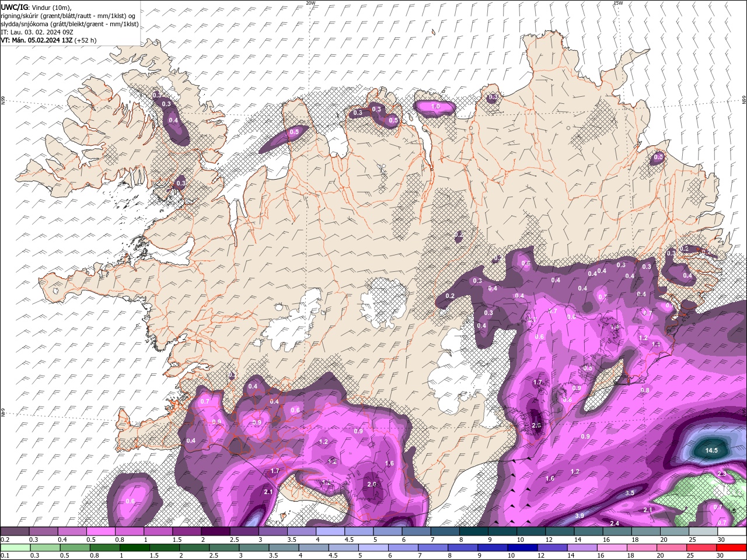Click the 'UWC/IG: Vindur (10m)' title text
747x560 pixels.
click(x=36, y=7)
